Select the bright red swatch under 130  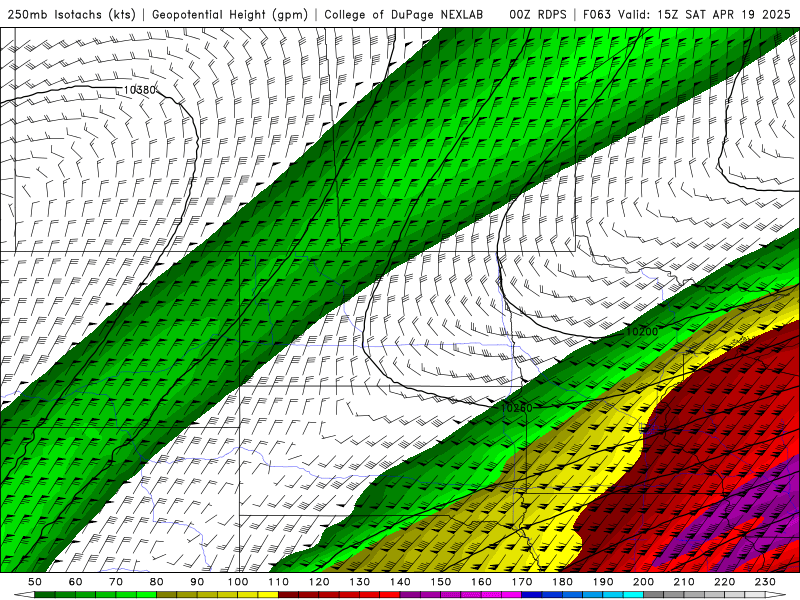click(369, 595)
